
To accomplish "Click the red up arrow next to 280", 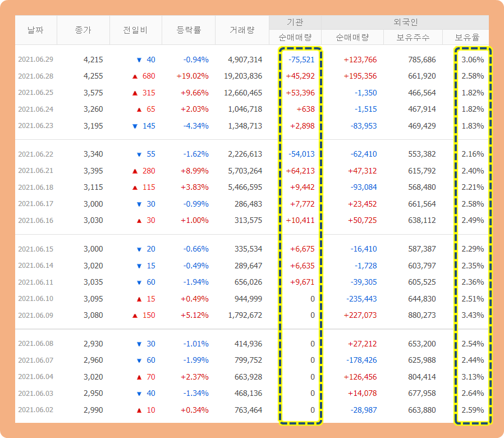I will click(135, 171).
